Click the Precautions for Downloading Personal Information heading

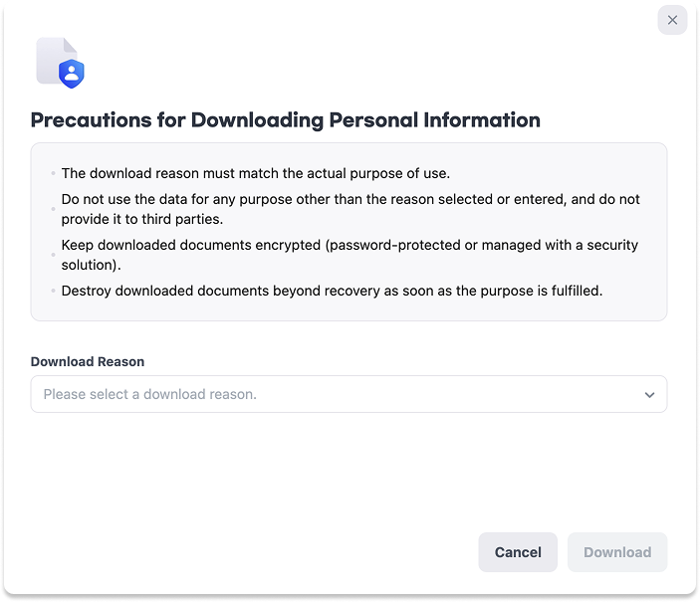285,120
